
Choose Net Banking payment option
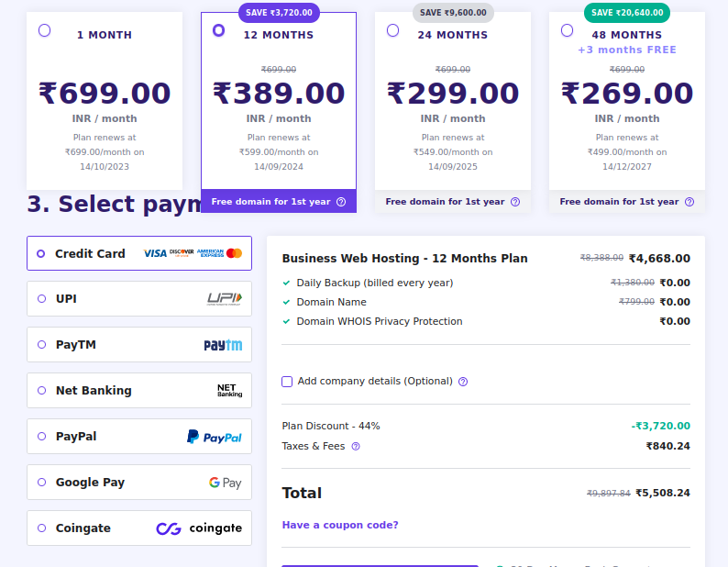tap(41, 391)
